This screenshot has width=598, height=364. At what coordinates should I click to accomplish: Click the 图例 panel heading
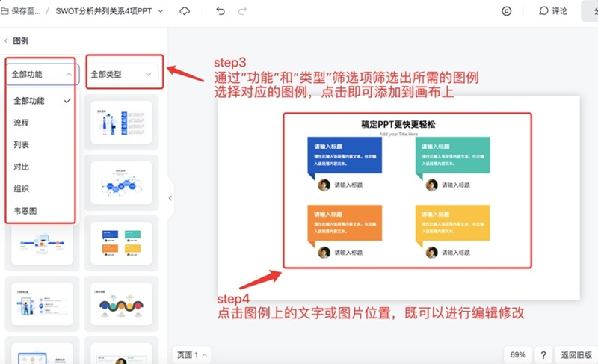tap(21, 41)
